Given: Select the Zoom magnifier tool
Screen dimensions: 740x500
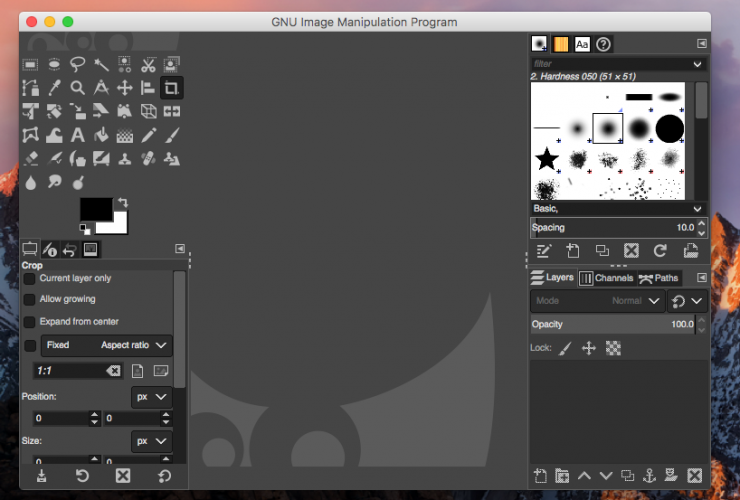Looking at the screenshot, I should click(77, 88).
